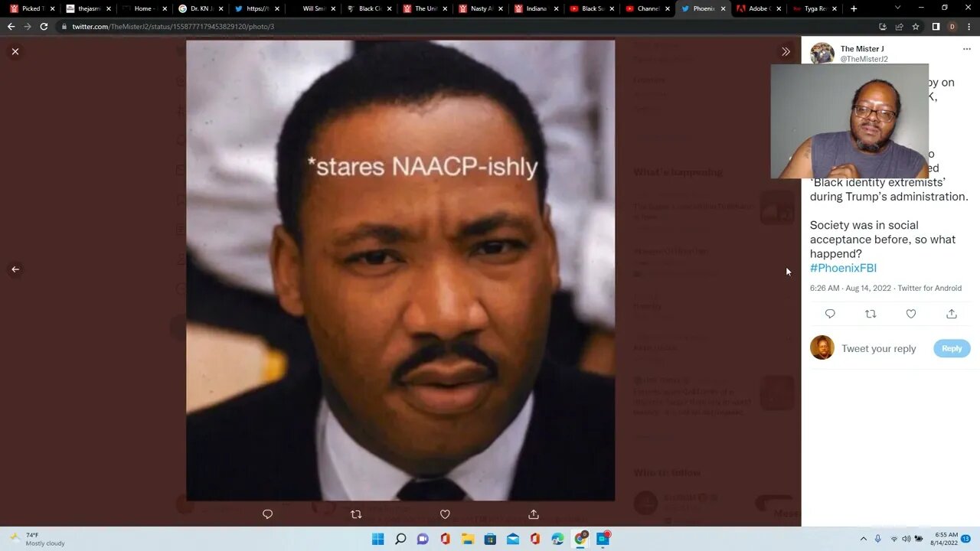Click the Twitter for Android source link
Image resolution: width=980 pixels, height=551 pixels.
pos(929,289)
